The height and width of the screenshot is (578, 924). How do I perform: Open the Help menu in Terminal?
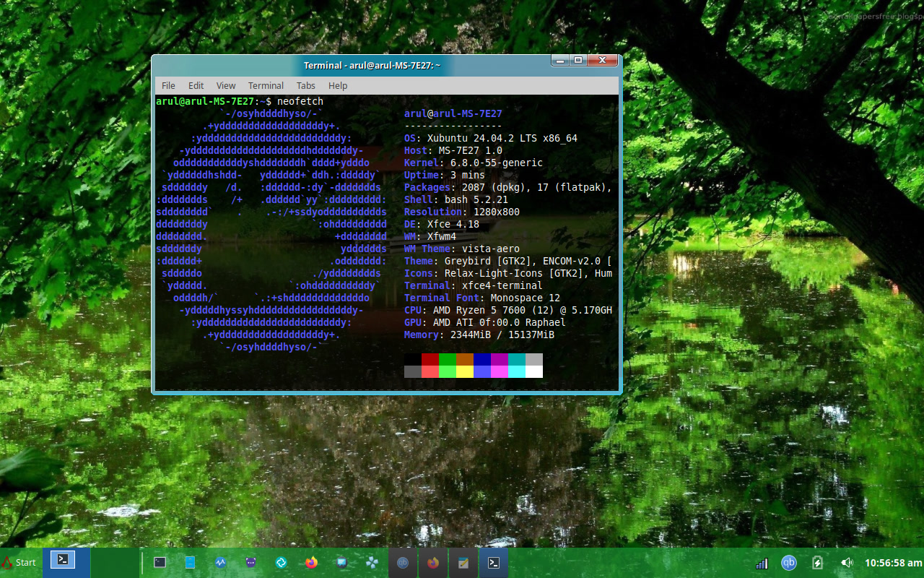[x=338, y=85]
